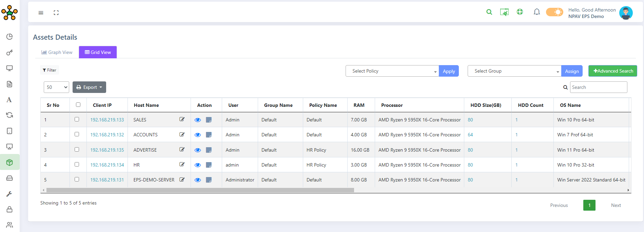Check the select-all header checkbox
The image size is (644, 232).
point(78,105)
